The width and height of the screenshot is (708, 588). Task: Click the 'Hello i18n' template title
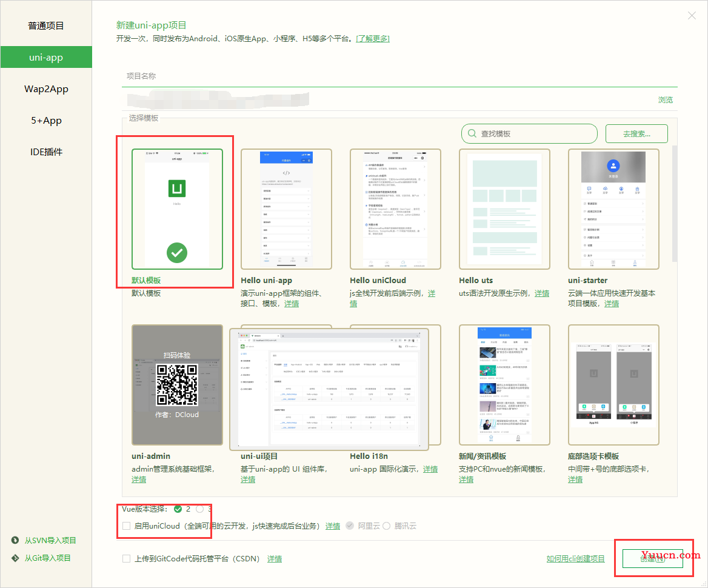(x=369, y=456)
